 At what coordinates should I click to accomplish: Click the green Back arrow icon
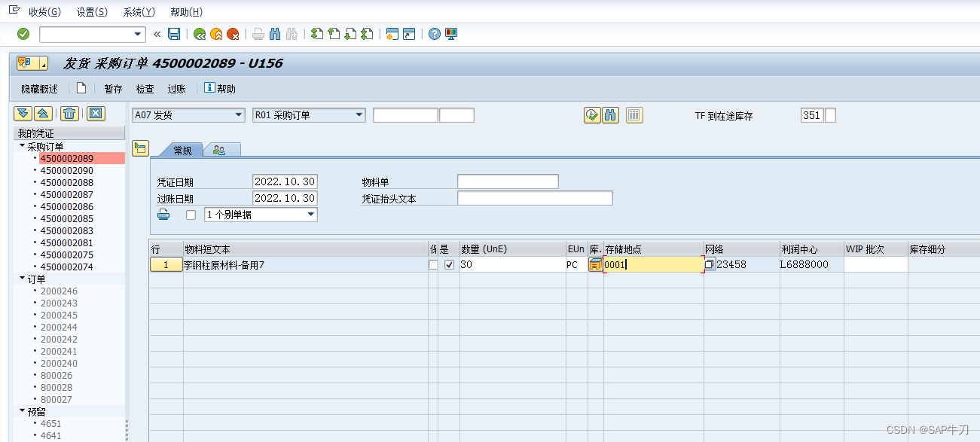pos(200,34)
